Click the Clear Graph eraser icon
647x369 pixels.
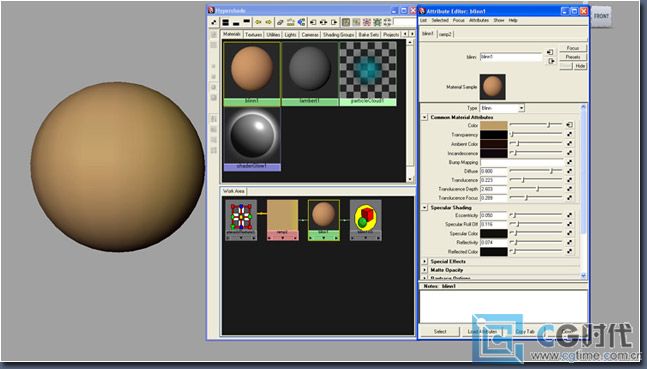[x=280, y=22]
